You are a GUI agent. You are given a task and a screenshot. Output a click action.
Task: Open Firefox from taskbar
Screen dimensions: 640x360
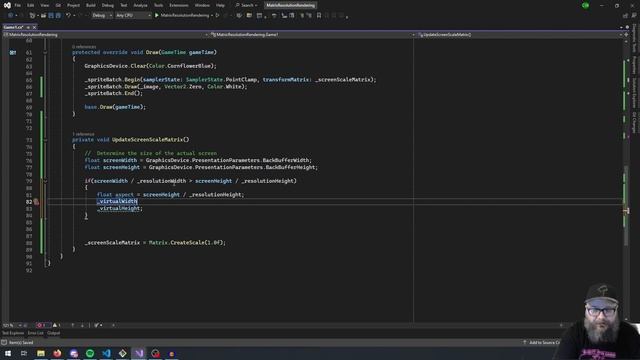(x=57, y=353)
